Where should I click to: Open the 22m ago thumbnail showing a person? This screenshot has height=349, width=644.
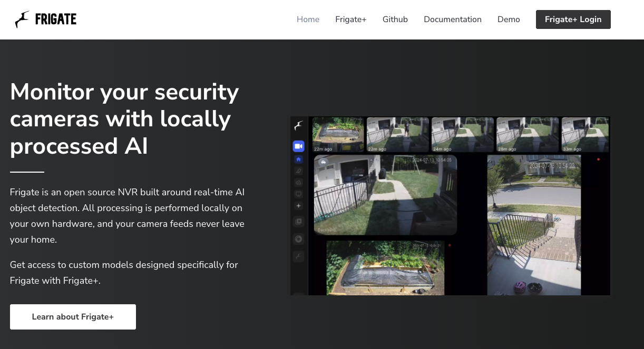(398, 135)
